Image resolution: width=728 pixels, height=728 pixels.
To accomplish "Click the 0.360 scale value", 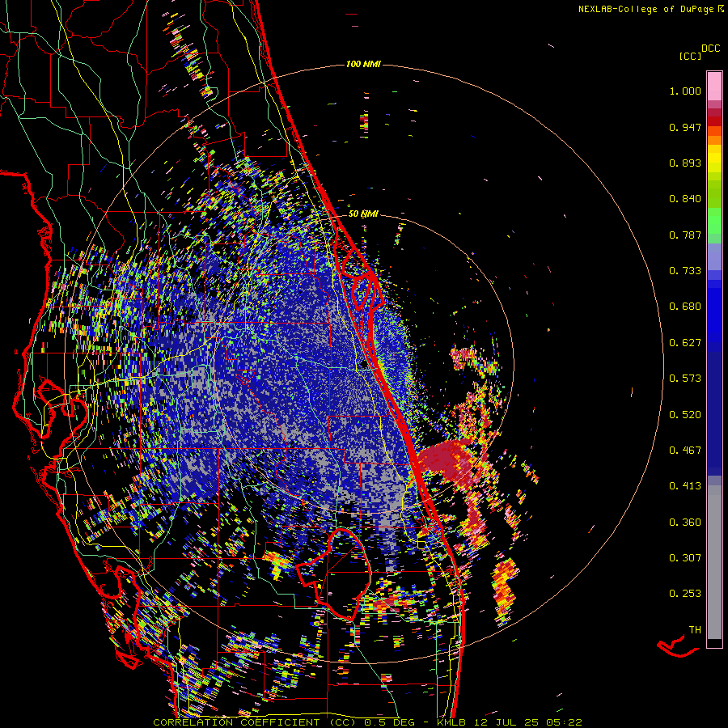I will 685,523.
